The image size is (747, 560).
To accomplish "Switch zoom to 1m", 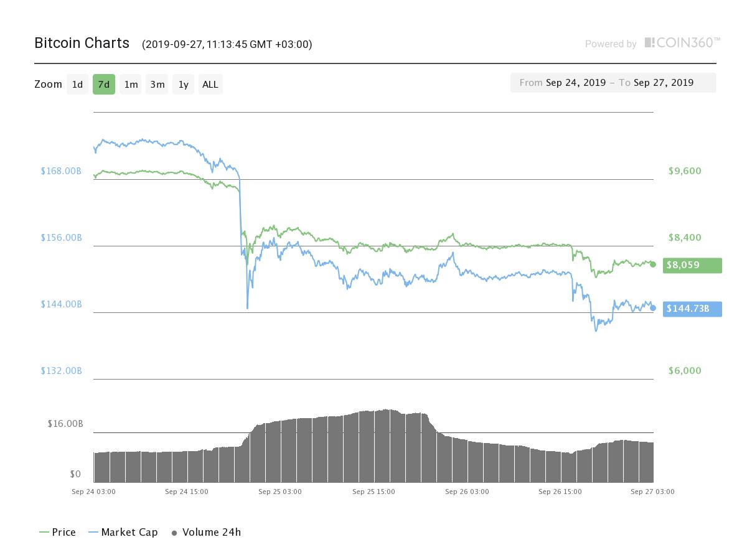I will [131, 84].
